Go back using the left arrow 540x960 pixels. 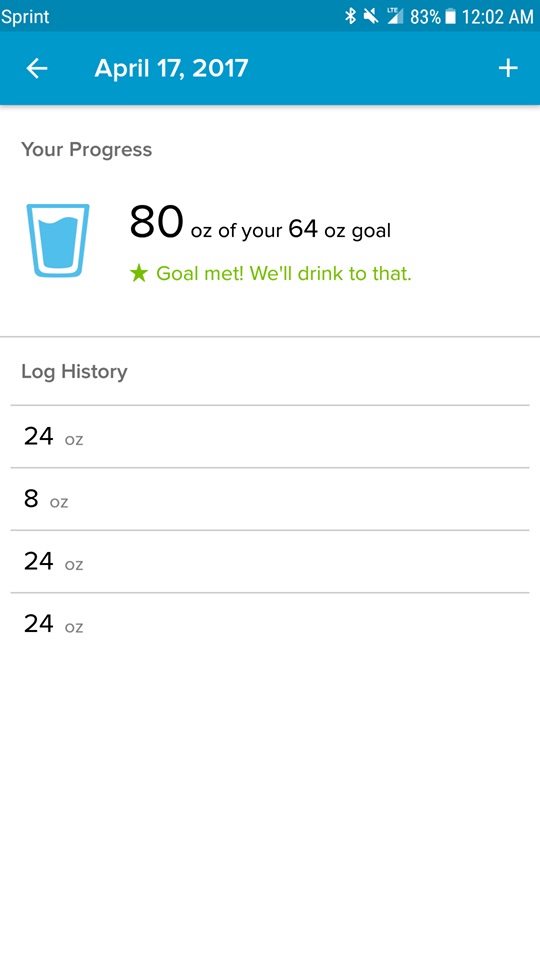[37, 69]
